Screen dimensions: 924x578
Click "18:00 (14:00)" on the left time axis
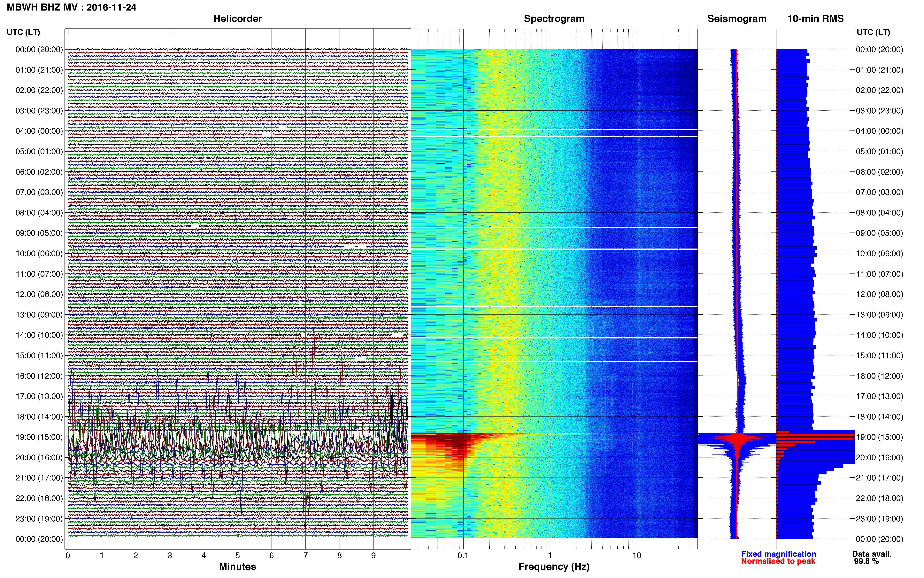[x=39, y=417]
